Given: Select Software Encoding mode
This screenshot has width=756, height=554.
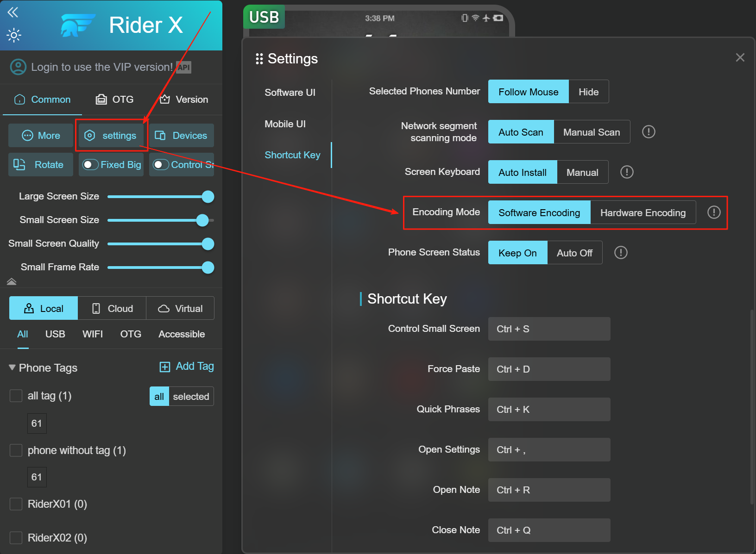Looking at the screenshot, I should point(539,213).
